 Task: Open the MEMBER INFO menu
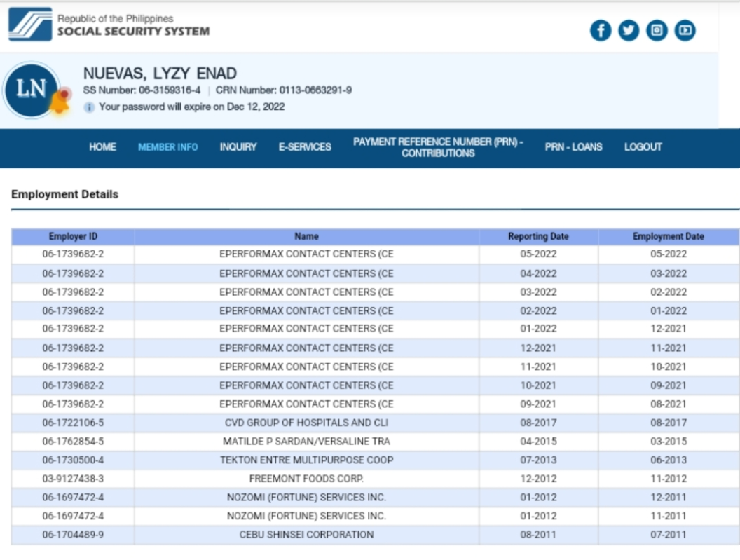pos(167,147)
